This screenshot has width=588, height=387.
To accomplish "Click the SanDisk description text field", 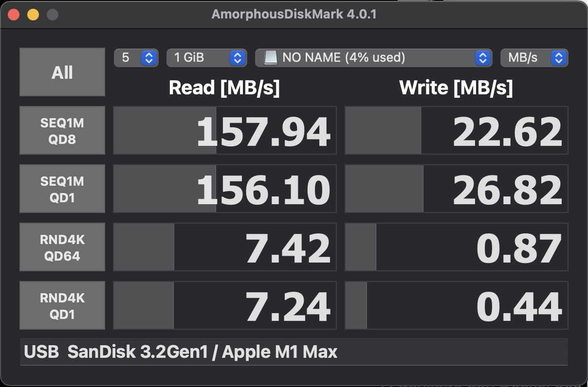I will [294, 352].
